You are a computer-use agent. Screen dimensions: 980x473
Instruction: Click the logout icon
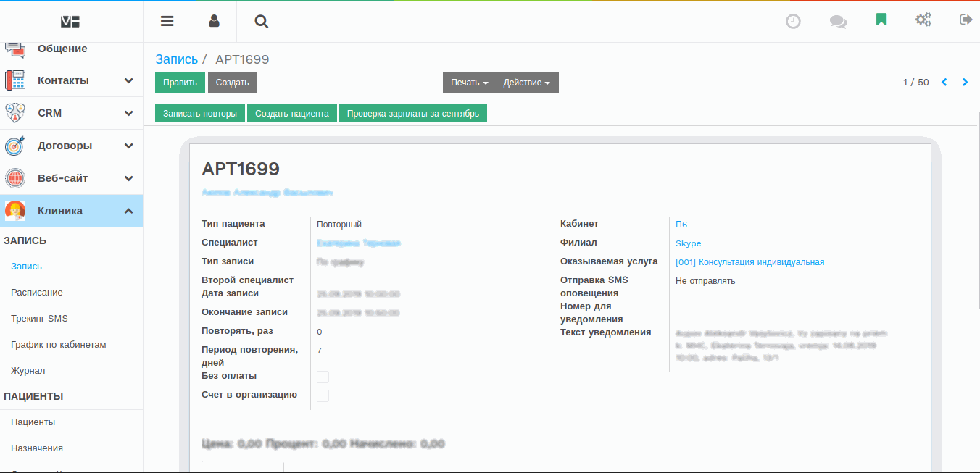[x=966, y=20]
